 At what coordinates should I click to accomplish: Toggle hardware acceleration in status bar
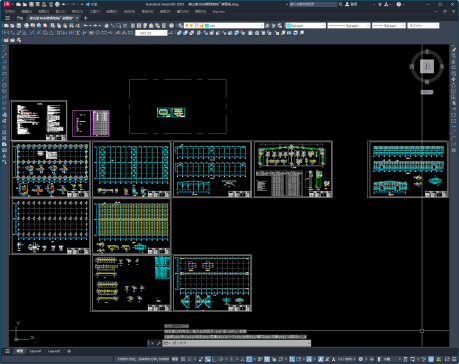431,359
